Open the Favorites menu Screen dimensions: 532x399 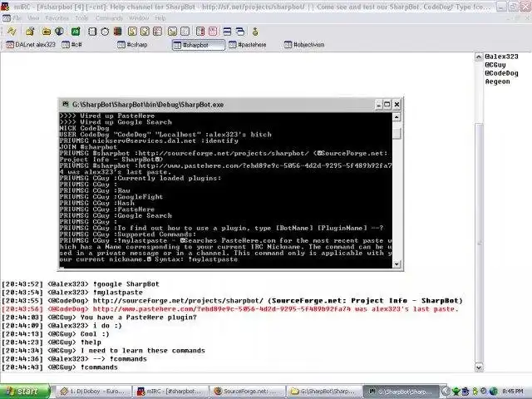point(57,18)
